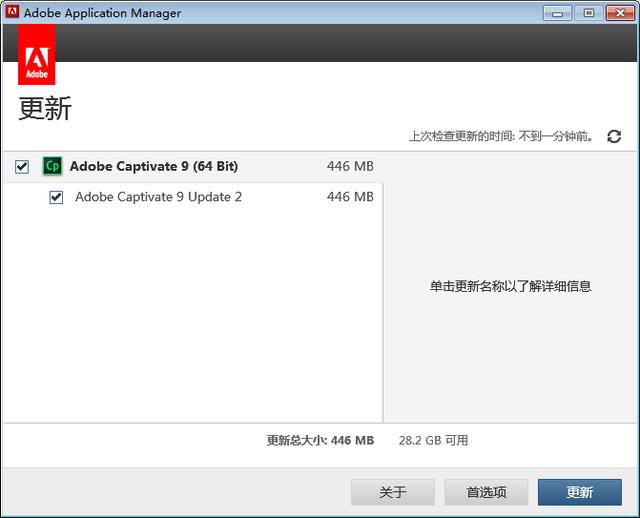Click the 446 MB size beside Captivate 9 (64 Bit)
The height and width of the screenshot is (518, 640).
(350, 166)
